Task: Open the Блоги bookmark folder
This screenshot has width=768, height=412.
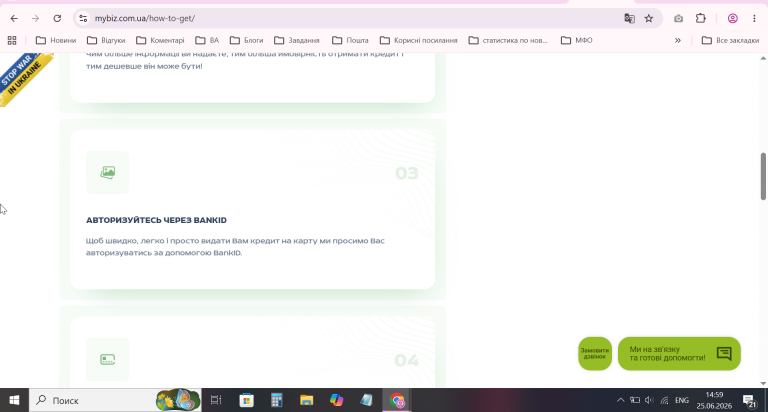Action: (x=246, y=40)
